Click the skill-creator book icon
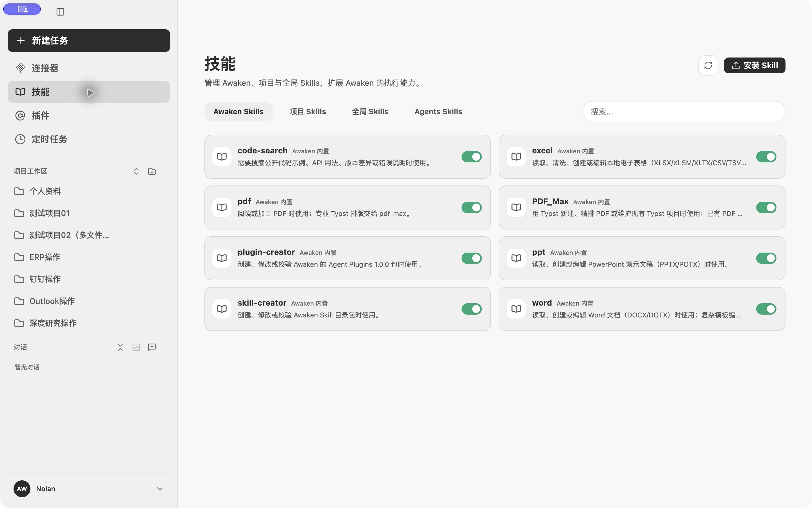The width and height of the screenshot is (812, 508). [222, 309]
